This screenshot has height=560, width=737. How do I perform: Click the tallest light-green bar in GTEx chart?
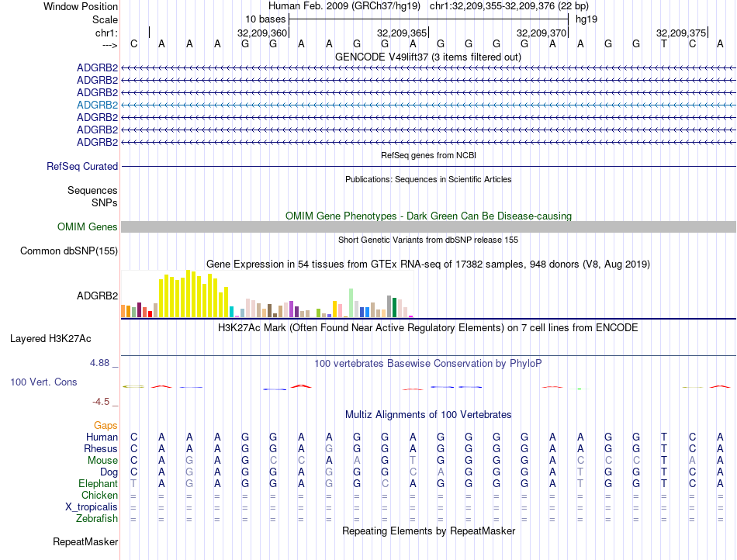click(x=351, y=303)
